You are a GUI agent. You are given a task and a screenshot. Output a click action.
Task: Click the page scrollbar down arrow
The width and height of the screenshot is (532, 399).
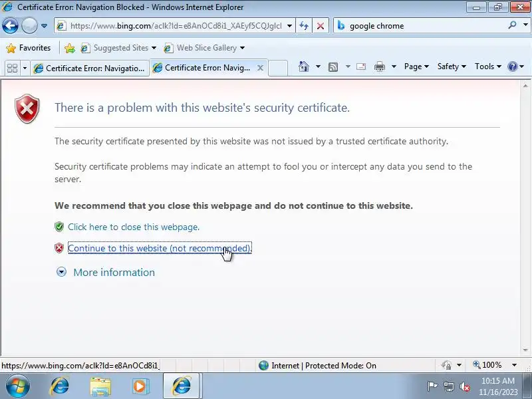[525, 350]
